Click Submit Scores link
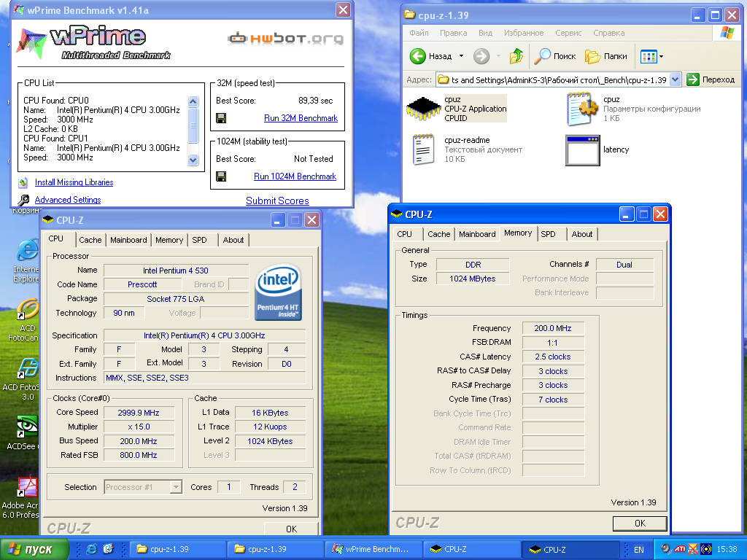The image size is (747, 560). [277, 201]
